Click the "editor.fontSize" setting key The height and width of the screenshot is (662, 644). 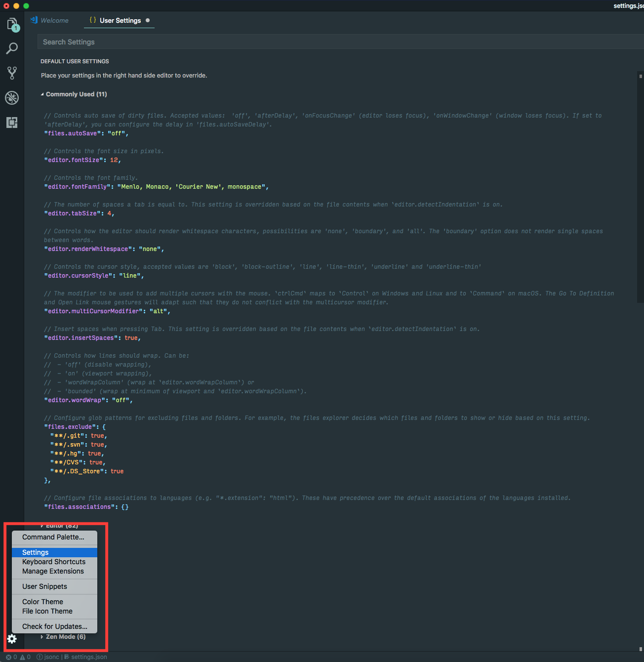tap(74, 160)
